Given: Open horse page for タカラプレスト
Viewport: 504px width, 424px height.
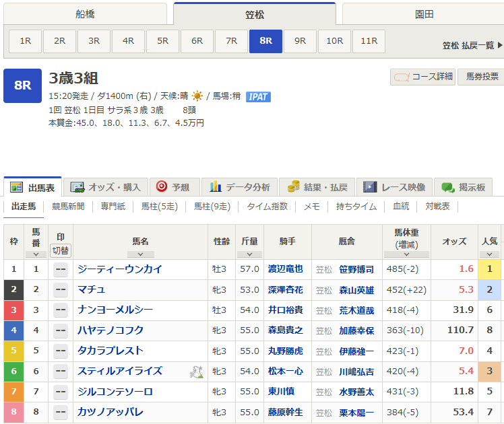Looking at the screenshot, I should [x=111, y=351].
